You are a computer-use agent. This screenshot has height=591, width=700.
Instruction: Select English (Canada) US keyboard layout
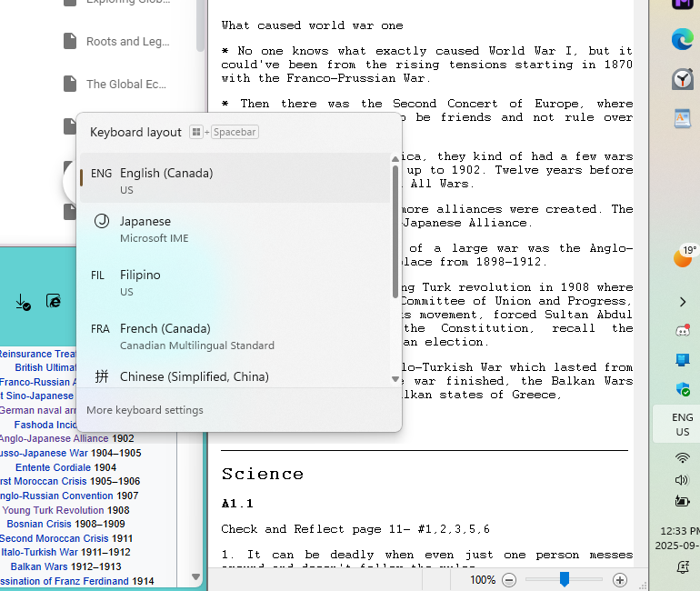(x=235, y=177)
